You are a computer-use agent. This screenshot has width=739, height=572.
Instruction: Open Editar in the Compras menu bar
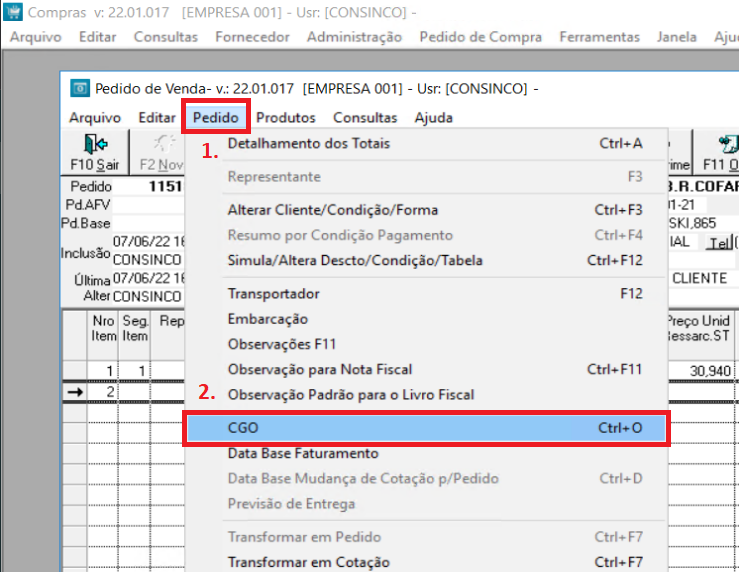[97, 37]
